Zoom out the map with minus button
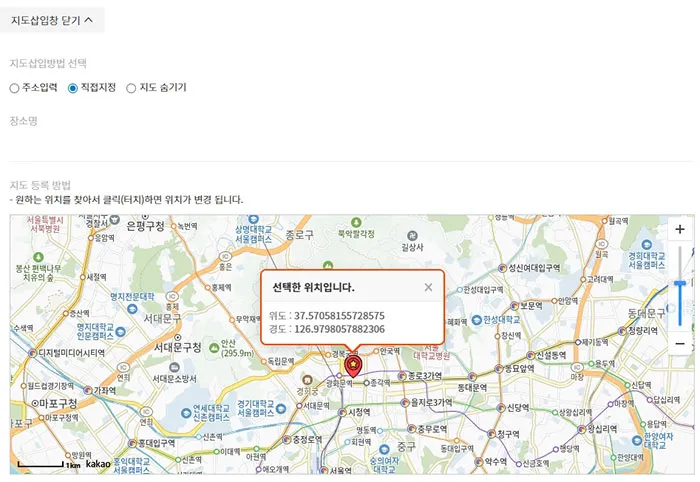This screenshot has width=700, height=482. 680,344
